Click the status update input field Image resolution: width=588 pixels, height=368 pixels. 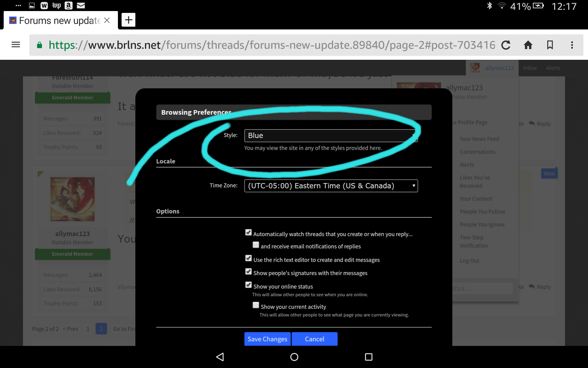(x=482, y=288)
